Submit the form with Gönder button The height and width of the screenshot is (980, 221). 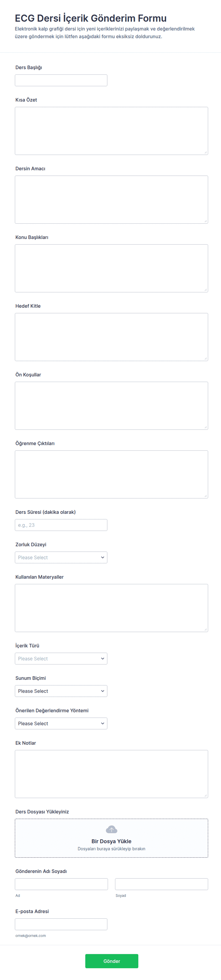pyautogui.click(x=111, y=961)
